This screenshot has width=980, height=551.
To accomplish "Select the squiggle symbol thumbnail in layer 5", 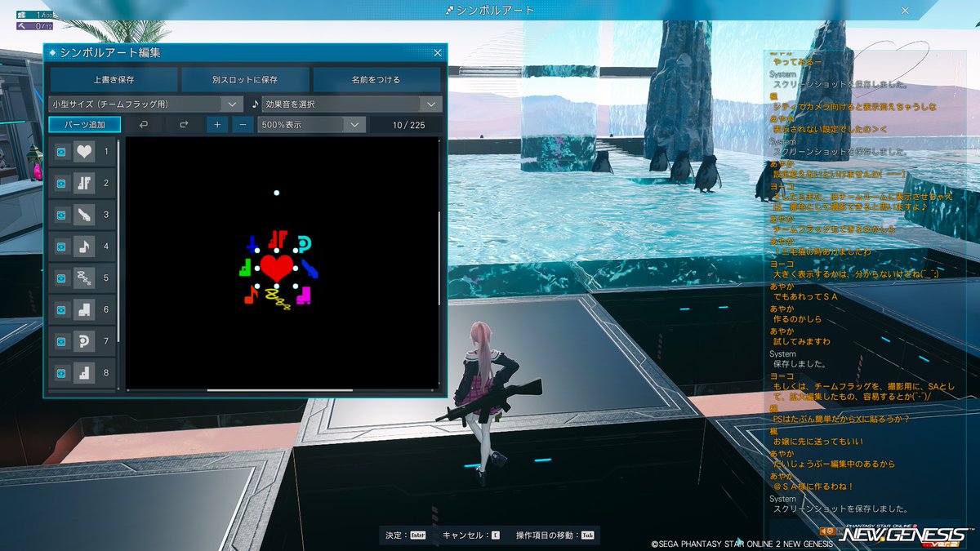I will click(84, 278).
